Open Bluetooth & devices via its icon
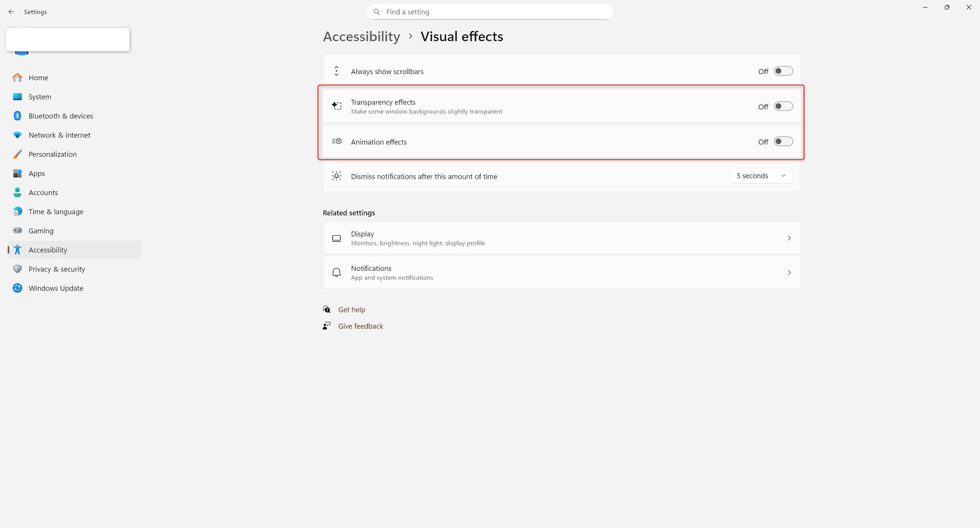Image resolution: width=980 pixels, height=528 pixels. 17,116
